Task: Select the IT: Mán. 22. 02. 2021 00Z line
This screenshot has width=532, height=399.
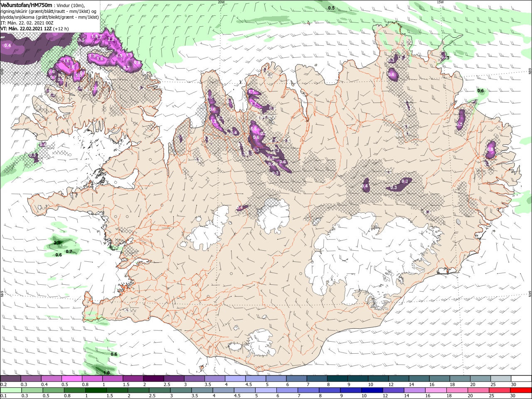Action: 27,23
